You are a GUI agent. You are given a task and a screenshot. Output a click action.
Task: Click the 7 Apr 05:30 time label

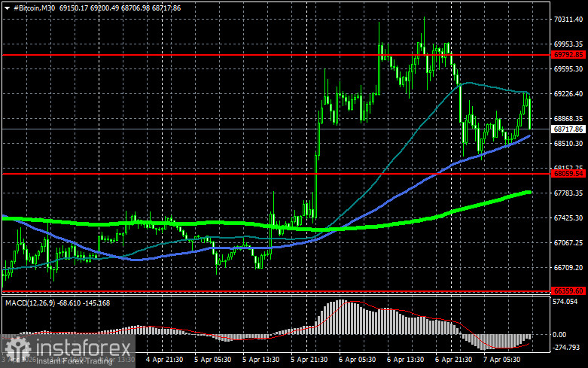[501, 360]
